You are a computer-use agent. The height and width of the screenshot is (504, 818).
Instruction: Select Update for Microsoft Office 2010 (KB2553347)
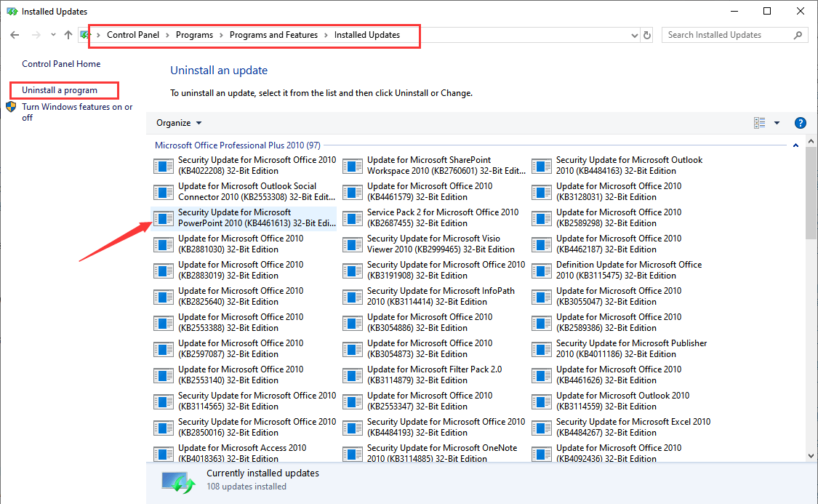[x=433, y=401]
